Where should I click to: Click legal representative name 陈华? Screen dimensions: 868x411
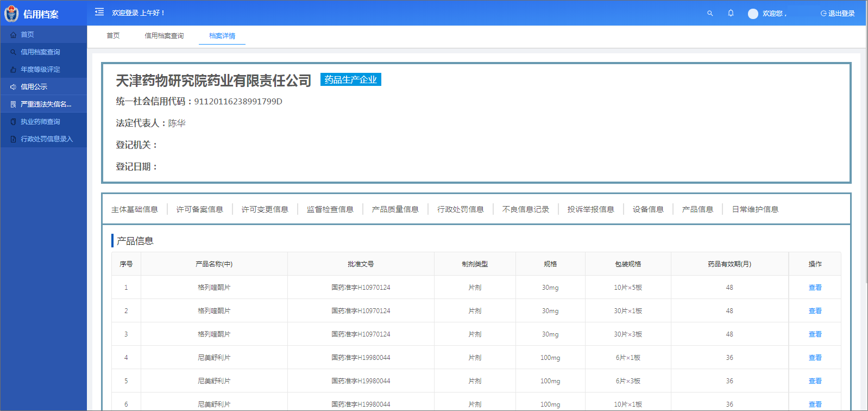pos(177,123)
